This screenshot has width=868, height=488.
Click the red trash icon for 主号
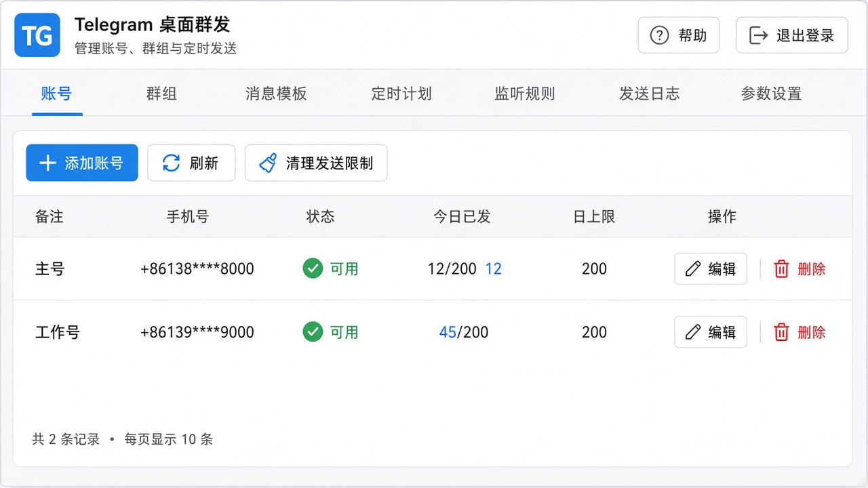click(x=782, y=269)
